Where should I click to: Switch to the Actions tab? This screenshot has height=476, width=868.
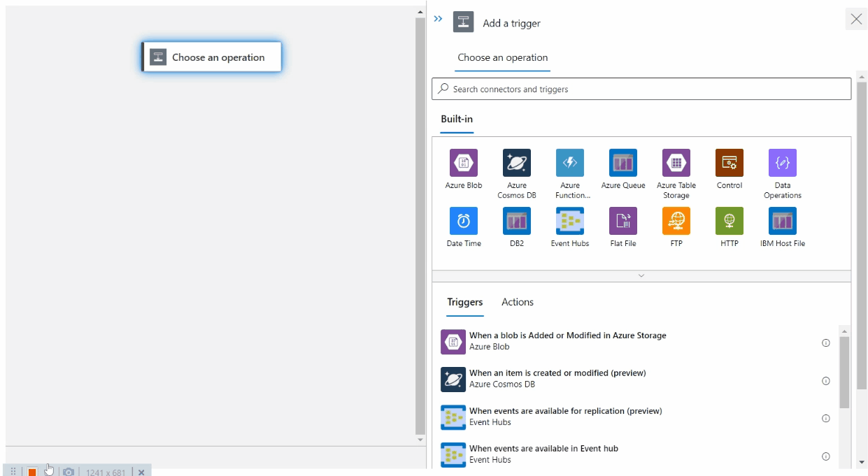point(518,302)
